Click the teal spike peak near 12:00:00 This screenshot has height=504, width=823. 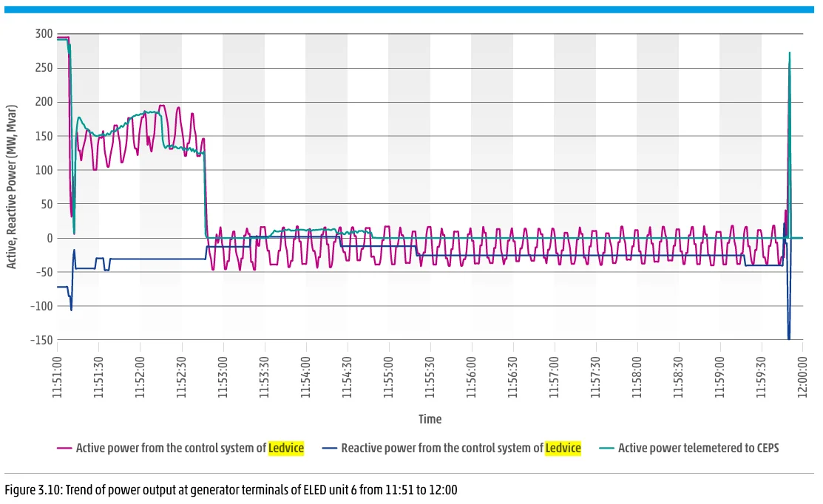(x=790, y=53)
